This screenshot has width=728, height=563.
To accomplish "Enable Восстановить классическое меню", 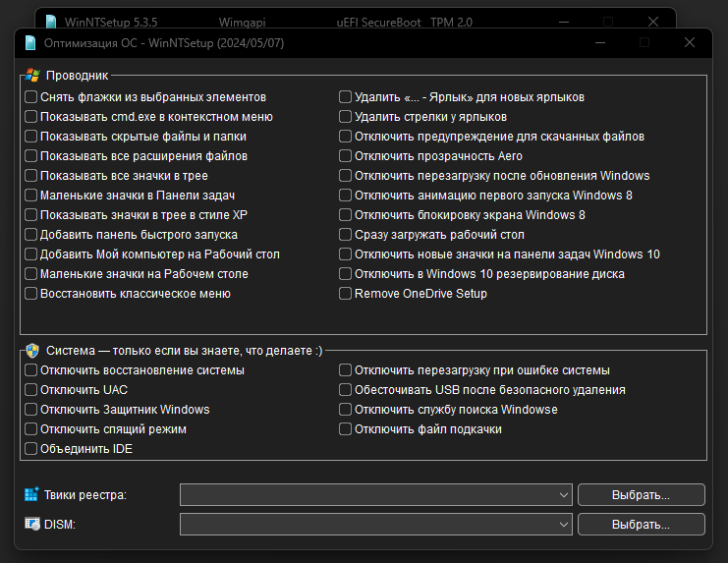I will point(31,294).
